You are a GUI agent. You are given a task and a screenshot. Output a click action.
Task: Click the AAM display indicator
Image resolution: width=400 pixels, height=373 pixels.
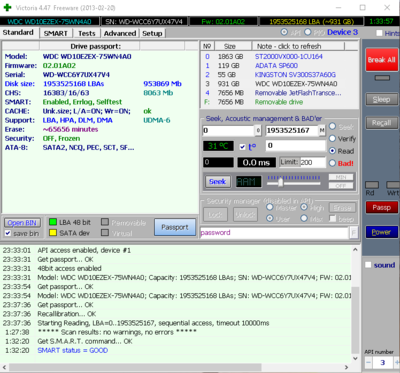[x=248, y=182]
